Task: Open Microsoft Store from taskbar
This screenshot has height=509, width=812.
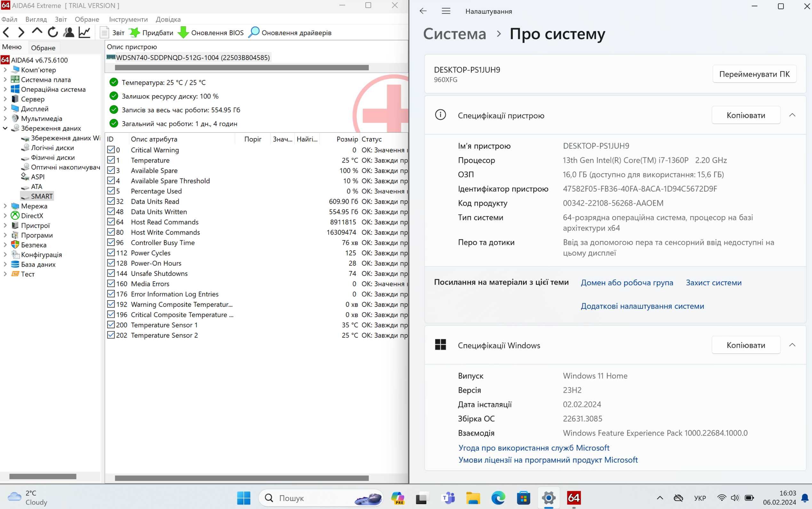Action: pyautogui.click(x=523, y=498)
